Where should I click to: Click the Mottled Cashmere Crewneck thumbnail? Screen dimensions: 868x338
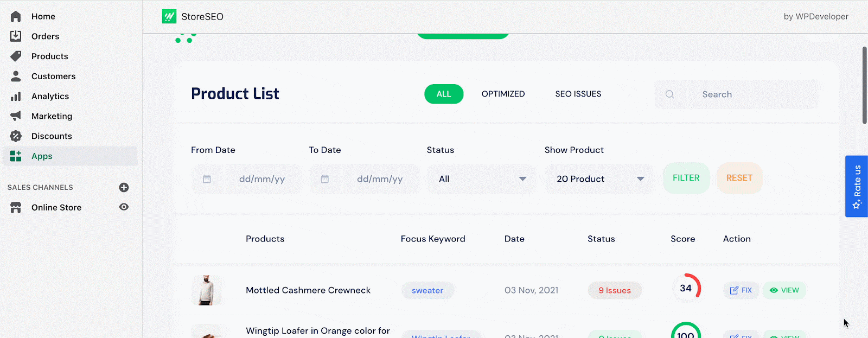(206, 290)
